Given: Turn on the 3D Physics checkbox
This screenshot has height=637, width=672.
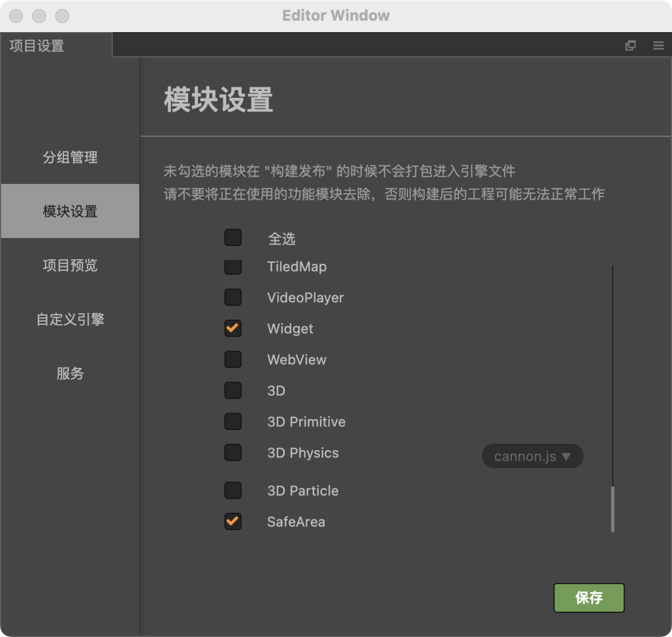Looking at the screenshot, I should click(x=233, y=452).
